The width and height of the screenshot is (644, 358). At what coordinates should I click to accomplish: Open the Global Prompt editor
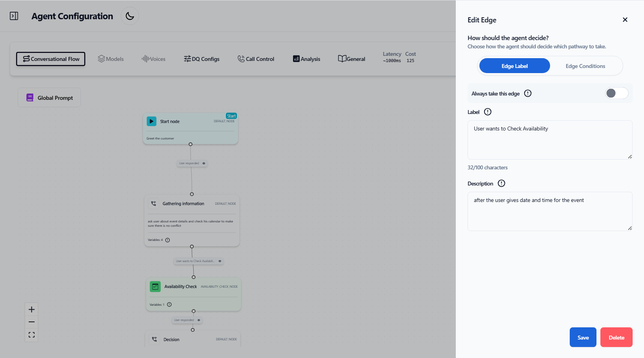pyautogui.click(x=50, y=98)
